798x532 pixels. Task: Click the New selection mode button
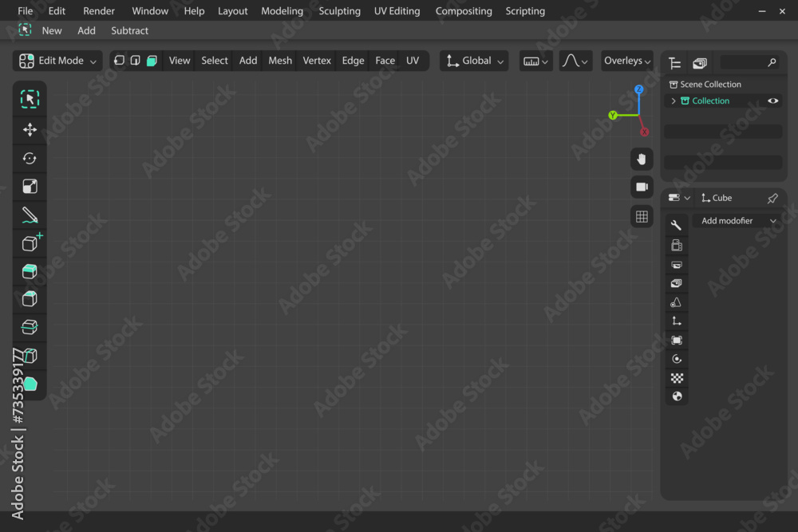(51, 30)
